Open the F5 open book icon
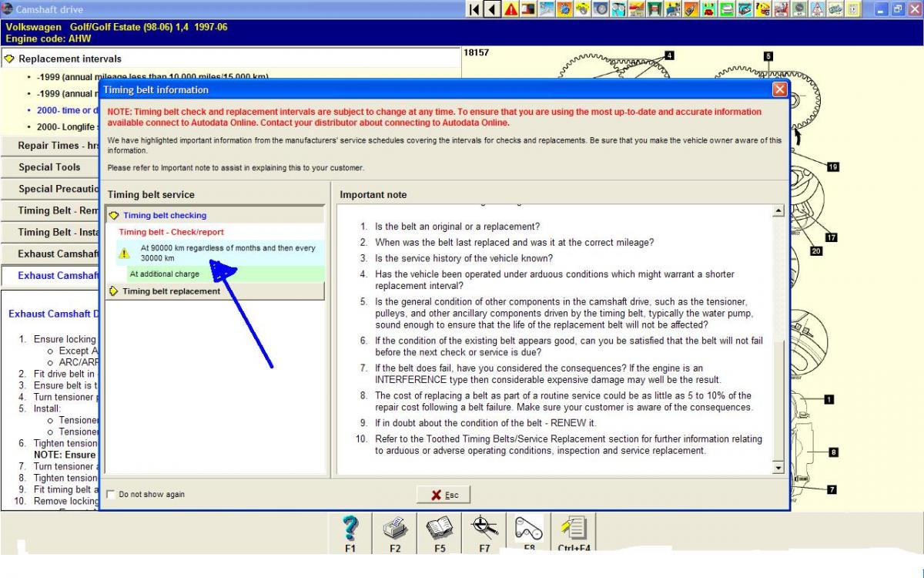This screenshot has width=924, height=578. tap(440, 529)
